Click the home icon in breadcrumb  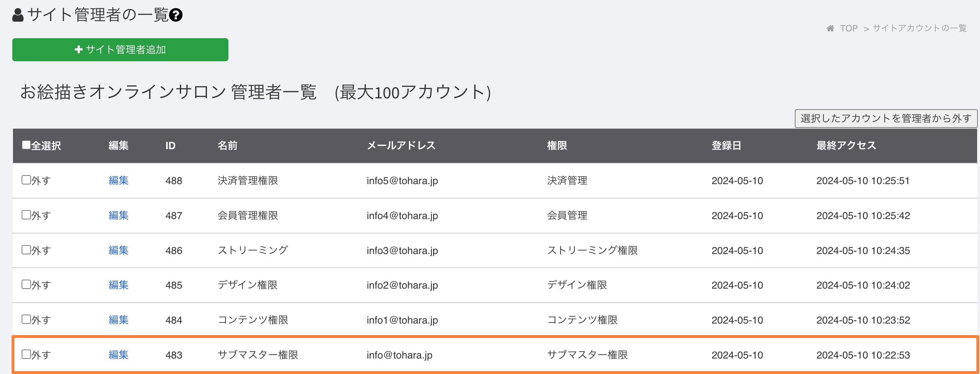tap(830, 28)
